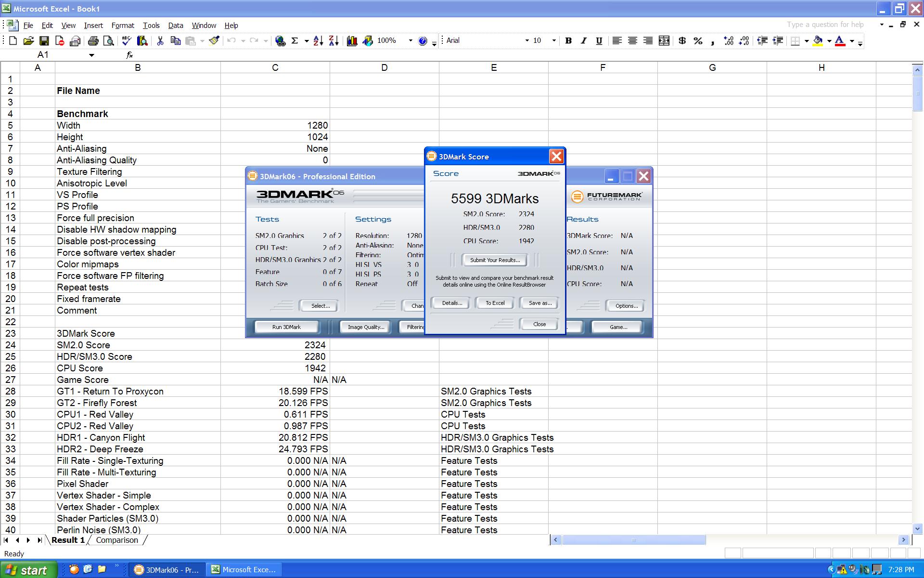
Task: Create a new workbook with New icon
Action: [13, 41]
